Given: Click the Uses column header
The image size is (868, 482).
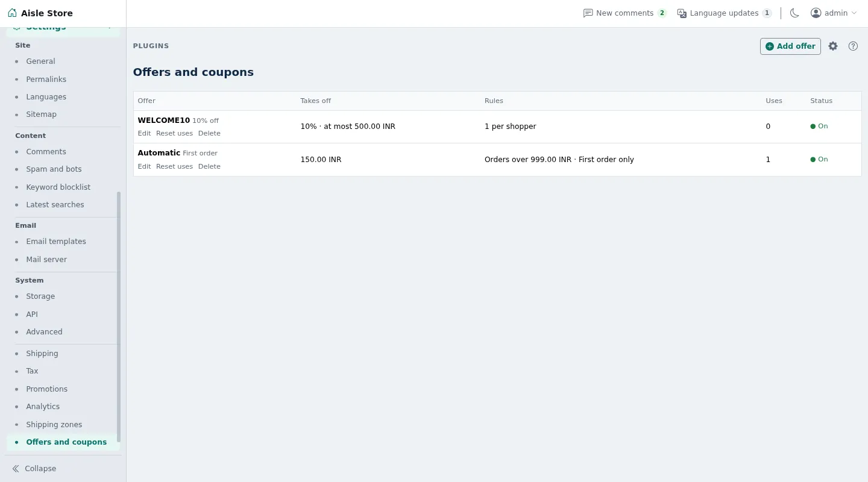Looking at the screenshot, I should [774, 101].
